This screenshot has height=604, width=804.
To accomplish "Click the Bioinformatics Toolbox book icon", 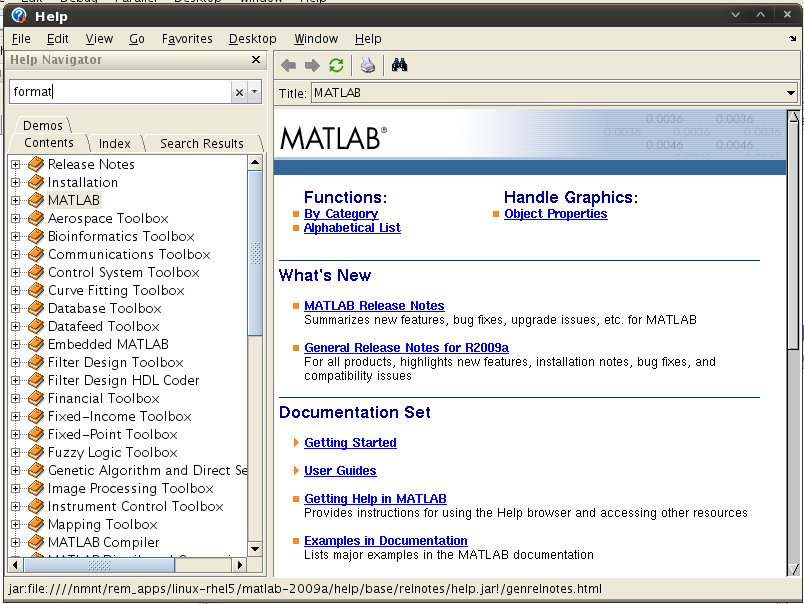I will pyautogui.click(x=36, y=236).
